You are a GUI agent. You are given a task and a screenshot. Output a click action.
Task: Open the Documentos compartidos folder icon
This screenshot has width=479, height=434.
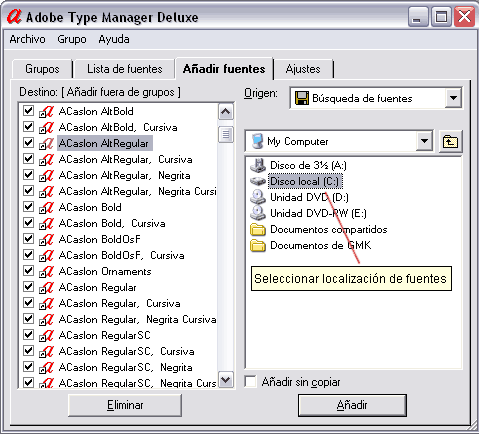258,229
